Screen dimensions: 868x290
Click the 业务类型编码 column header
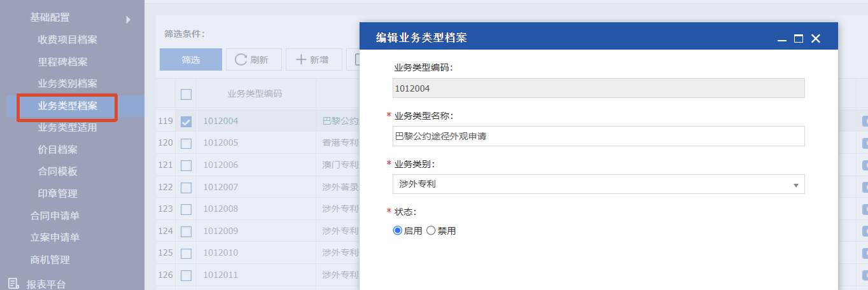pyautogui.click(x=255, y=94)
